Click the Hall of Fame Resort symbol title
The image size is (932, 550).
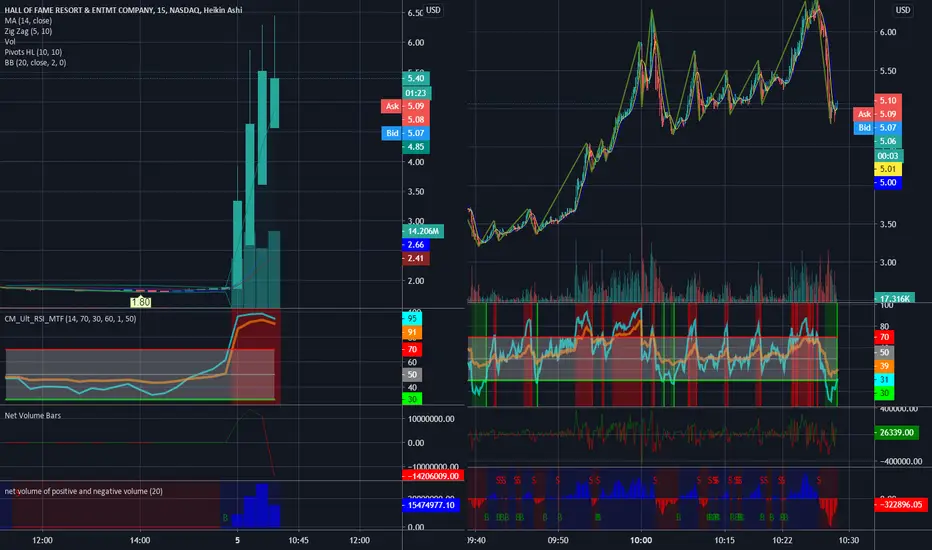123,10
